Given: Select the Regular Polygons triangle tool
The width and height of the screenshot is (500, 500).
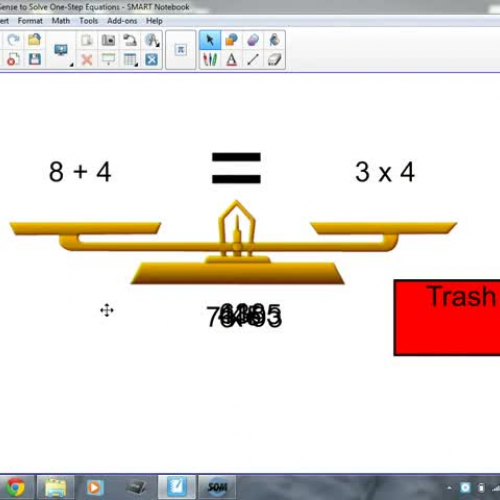Looking at the screenshot, I should 231,60.
